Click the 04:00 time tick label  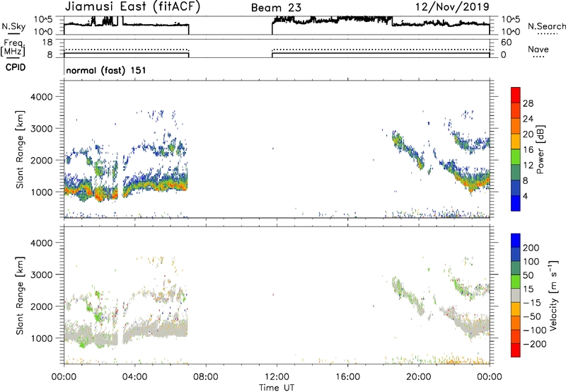pos(134,377)
